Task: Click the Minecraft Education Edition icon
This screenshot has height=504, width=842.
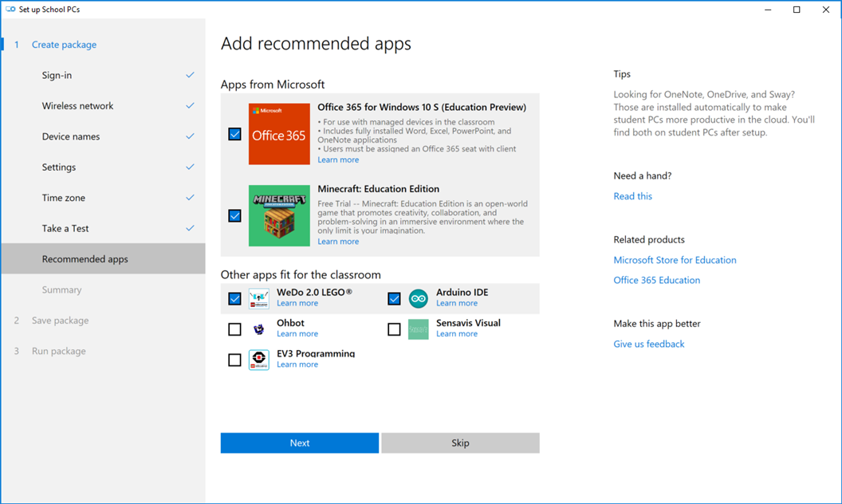Action: (279, 215)
